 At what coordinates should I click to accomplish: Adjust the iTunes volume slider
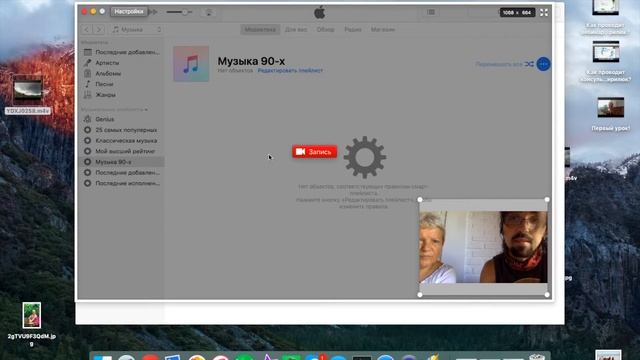(179, 12)
